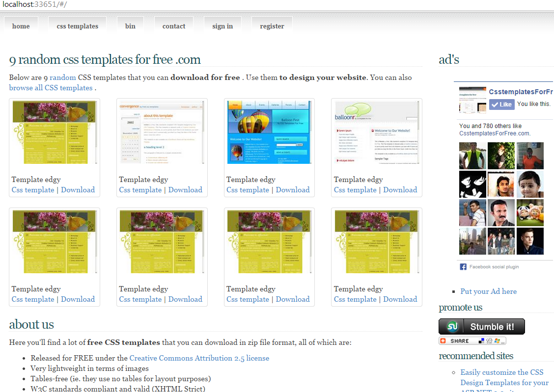Open the profile photo with green foliage

point(501,156)
